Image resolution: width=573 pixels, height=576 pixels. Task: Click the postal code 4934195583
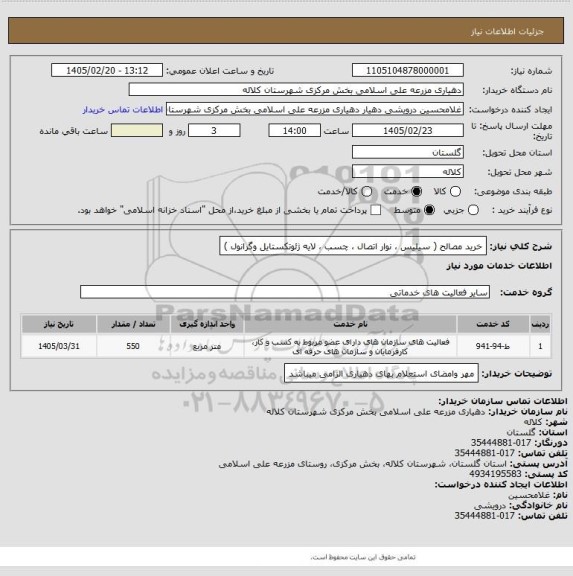[495, 474]
